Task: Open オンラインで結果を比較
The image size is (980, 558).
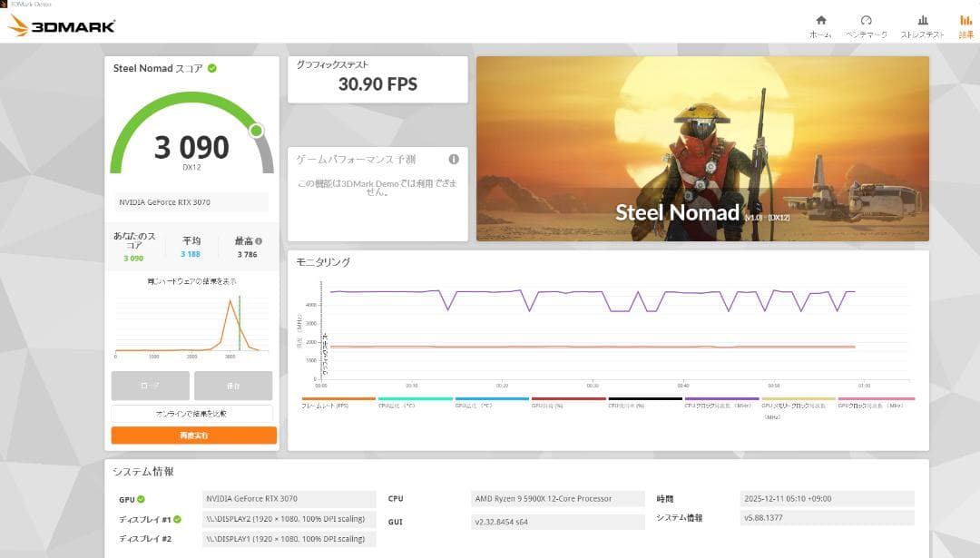Action: coord(191,413)
